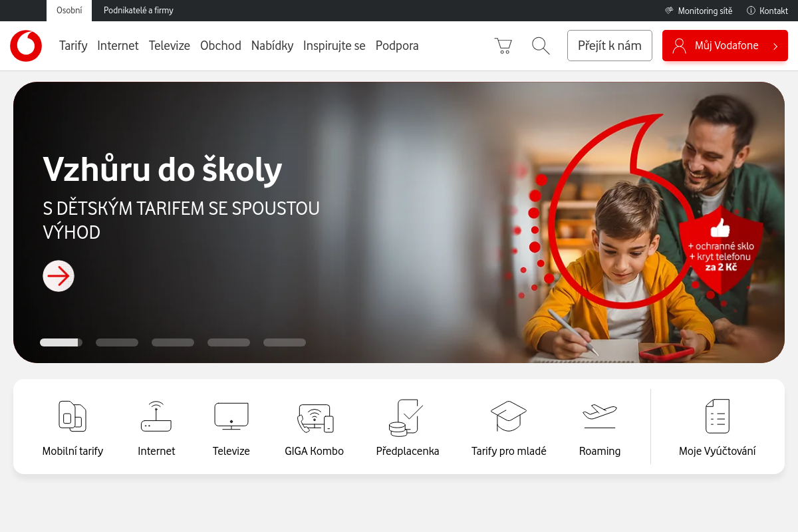The height and width of the screenshot is (532, 798).
Task: Select the third carousel slide indicator
Action: click(x=173, y=342)
